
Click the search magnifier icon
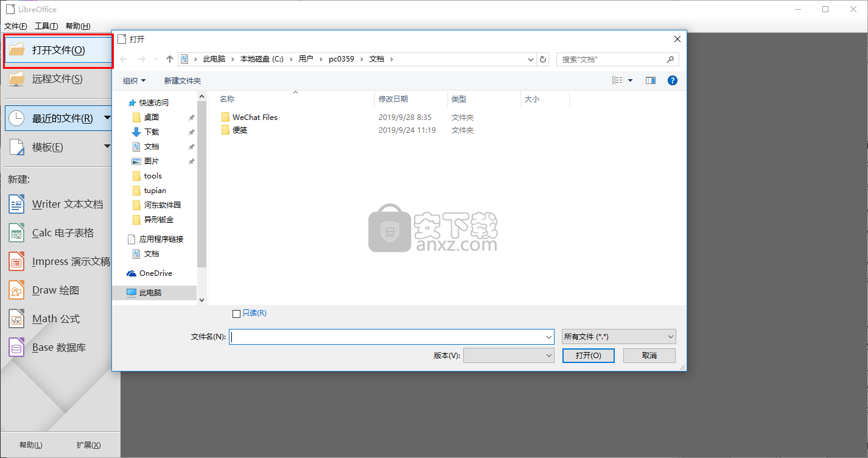tap(670, 59)
